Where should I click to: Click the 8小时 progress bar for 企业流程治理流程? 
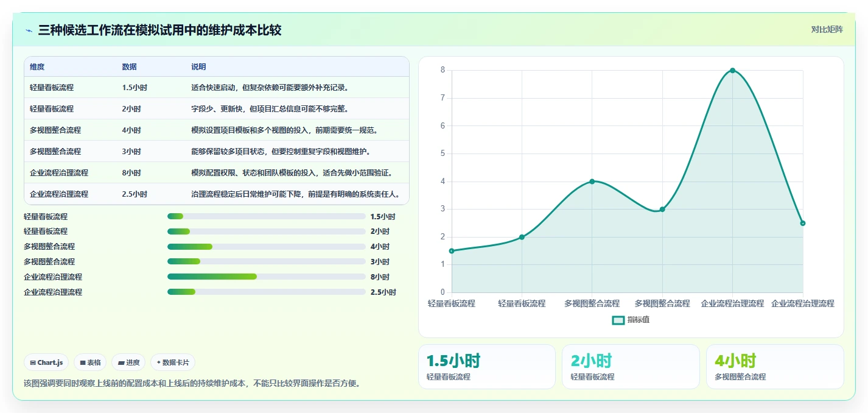pos(267,277)
